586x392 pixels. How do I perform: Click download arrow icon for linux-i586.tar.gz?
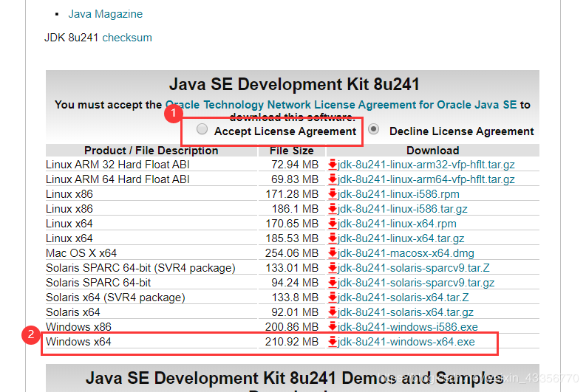click(x=333, y=209)
